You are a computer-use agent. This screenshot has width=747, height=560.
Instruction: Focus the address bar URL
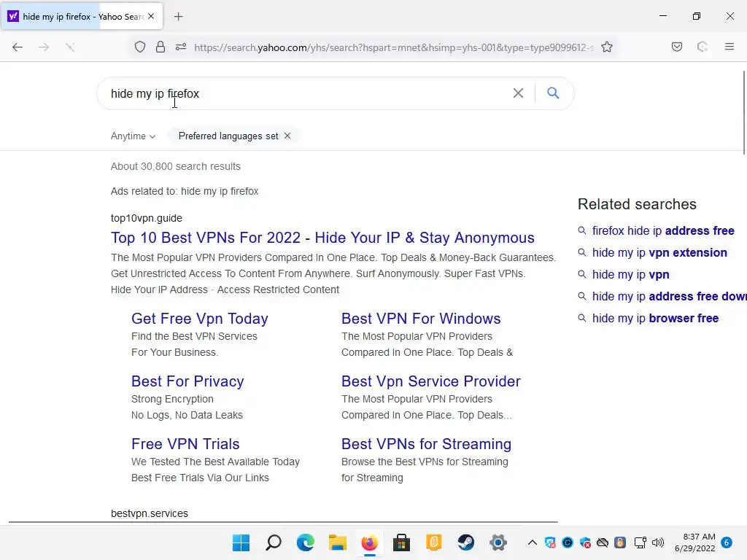pyautogui.click(x=393, y=47)
